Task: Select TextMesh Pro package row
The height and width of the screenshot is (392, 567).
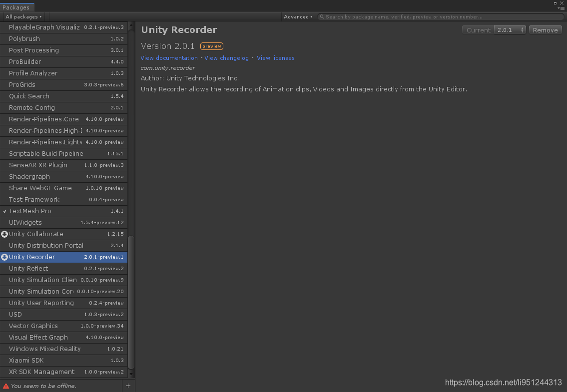Action: (x=63, y=211)
